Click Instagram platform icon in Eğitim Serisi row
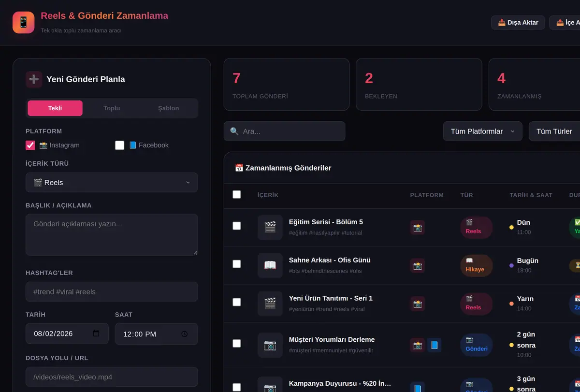The height and width of the screenshot is (392, 580). point(418,227)
